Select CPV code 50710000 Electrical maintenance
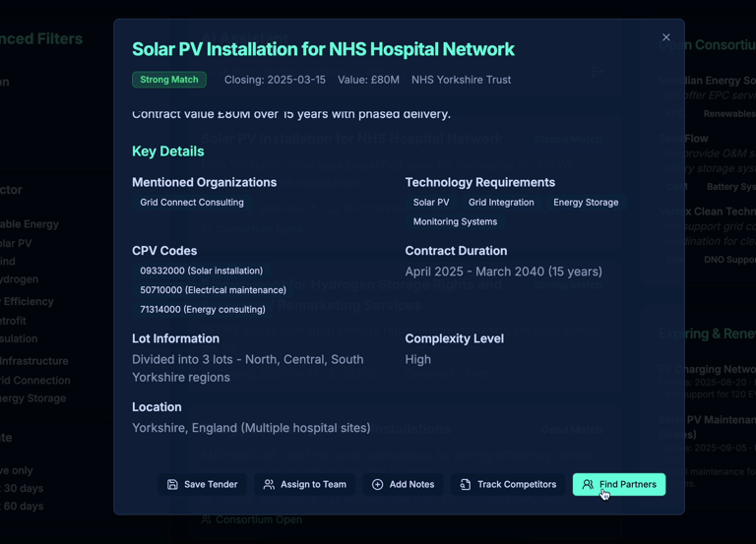This screenshot has height=544, width=756. [213, 290]
